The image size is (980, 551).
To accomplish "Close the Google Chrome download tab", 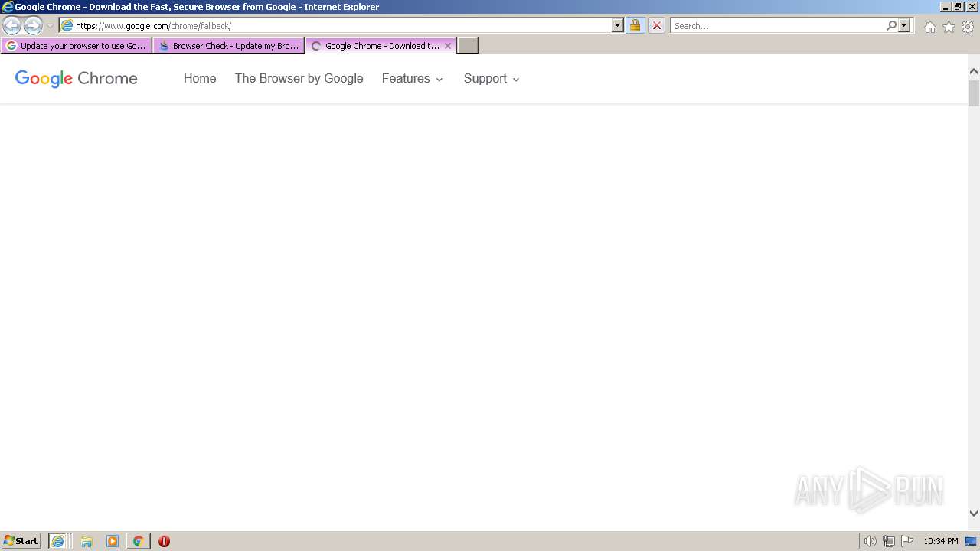I will click(x=448, y=46).
